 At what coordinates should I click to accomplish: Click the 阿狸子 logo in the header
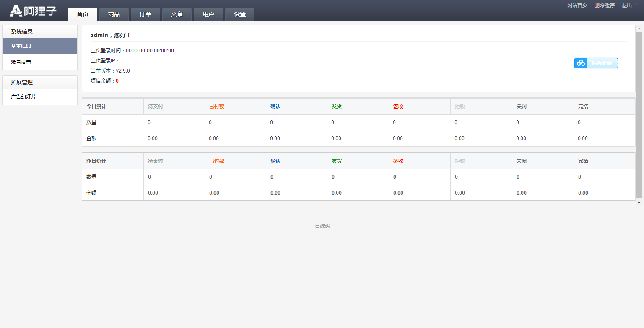(33, 11)
